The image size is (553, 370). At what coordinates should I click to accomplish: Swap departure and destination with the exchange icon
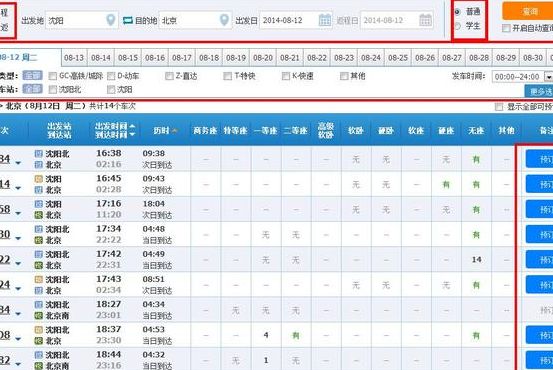click(x=128, y=20)
